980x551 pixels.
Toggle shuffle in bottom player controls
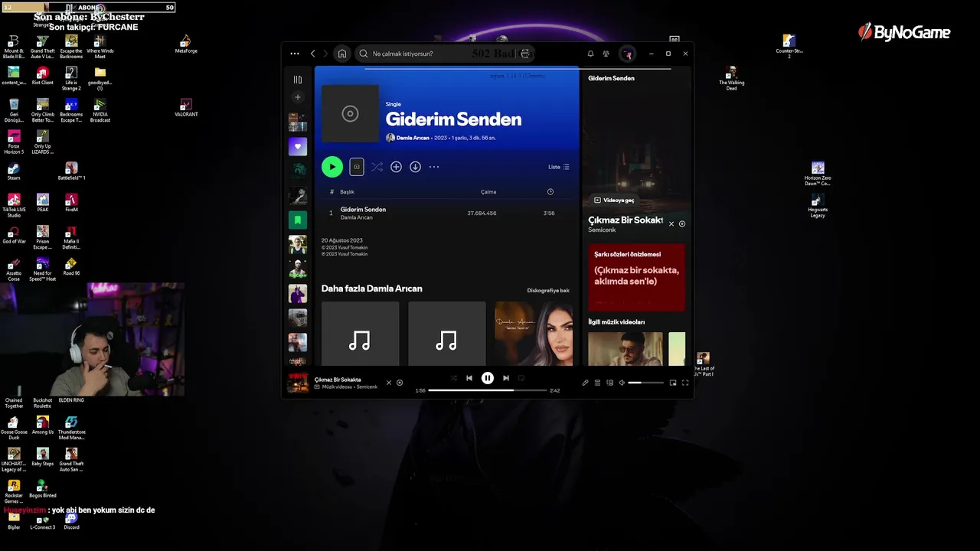point(453,378)
